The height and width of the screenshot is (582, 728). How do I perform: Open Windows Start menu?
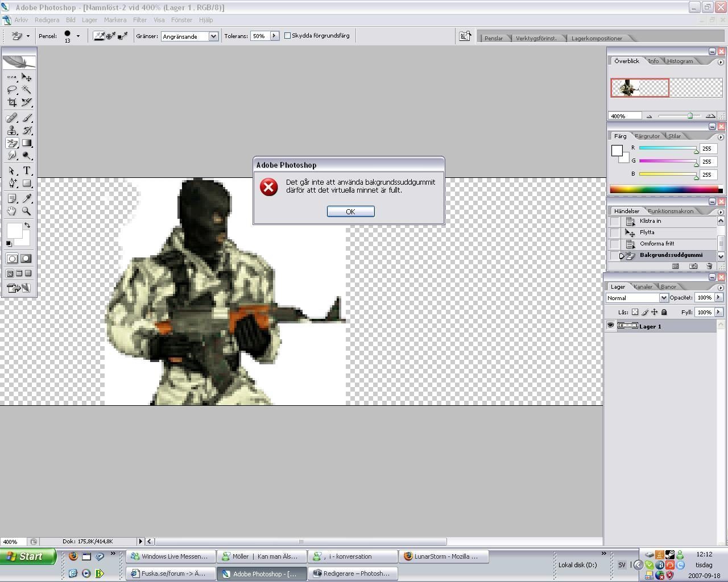[28, 556]
